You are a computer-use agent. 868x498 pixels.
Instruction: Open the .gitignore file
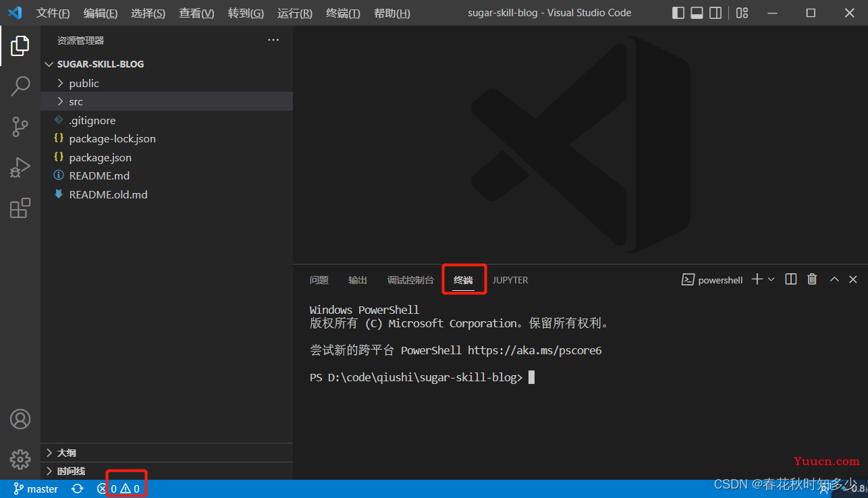pos(167,120)
